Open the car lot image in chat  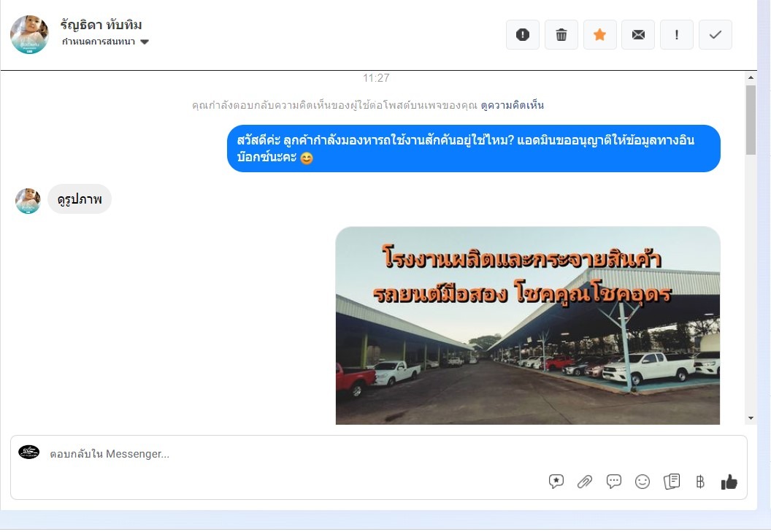click(x=528, y=325)
